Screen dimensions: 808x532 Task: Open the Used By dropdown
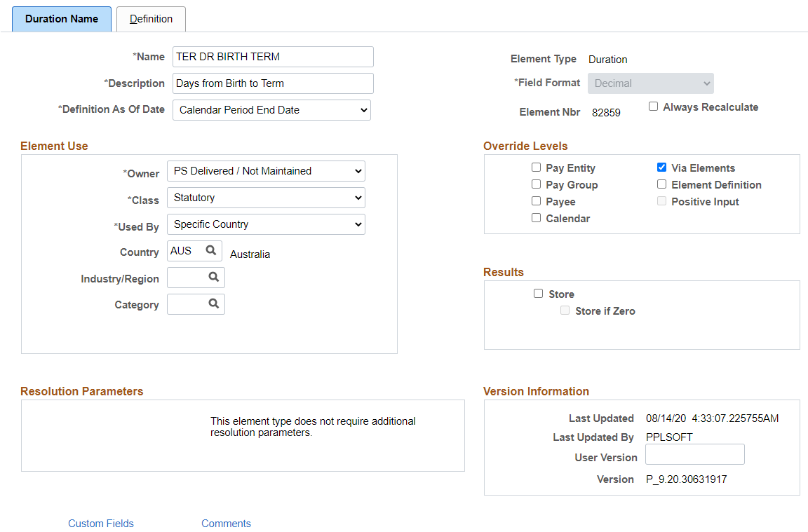click(x=266, y=224)
